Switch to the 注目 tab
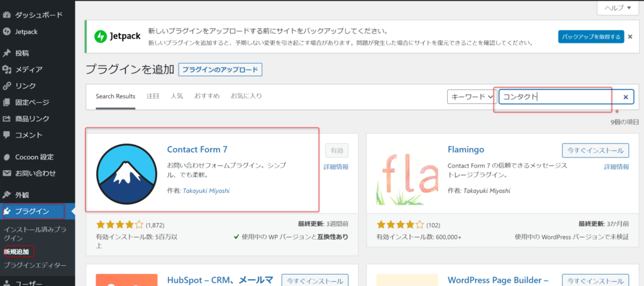Image resolution: width=644 pixels, height=286 pixels. pos(153,96)
